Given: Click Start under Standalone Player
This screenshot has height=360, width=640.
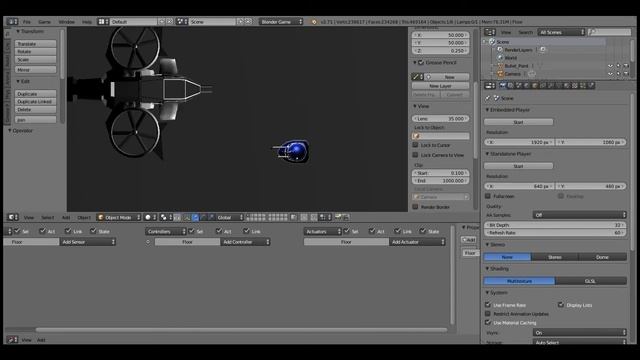Looking at the screenshot, I should coord(518,166).
